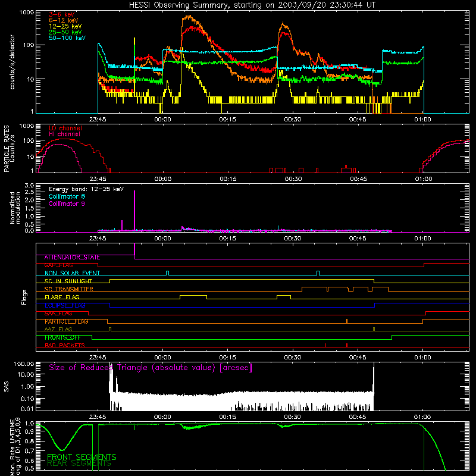Image resolution: width=476 pixels, height=476 pixels.
Task: Click the green 25-50 keV legend entry
Action: [65, 32]
